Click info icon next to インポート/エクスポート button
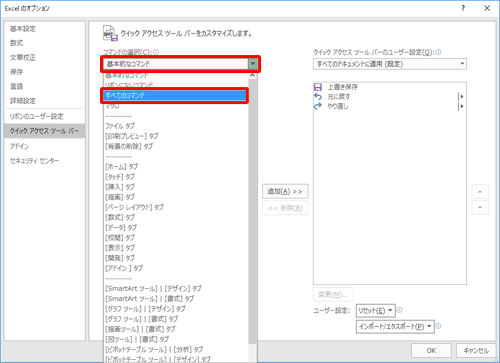The height and width of the screenshot is (363, 500). (x=439, y=326)
